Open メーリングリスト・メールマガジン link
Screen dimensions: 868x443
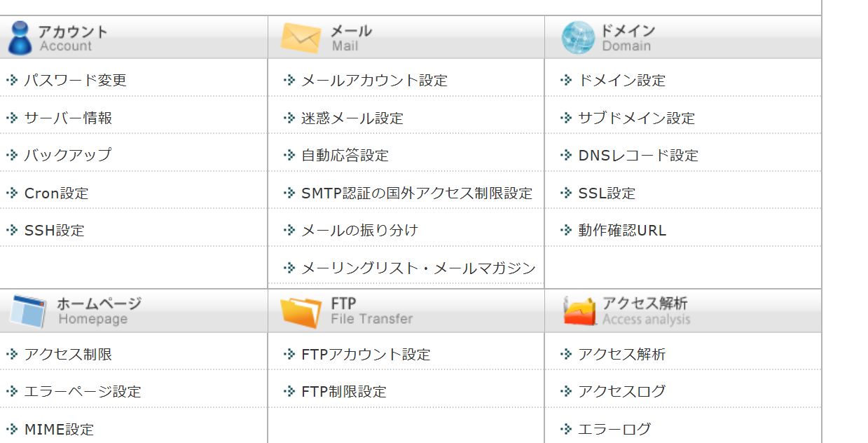(418, 268)
